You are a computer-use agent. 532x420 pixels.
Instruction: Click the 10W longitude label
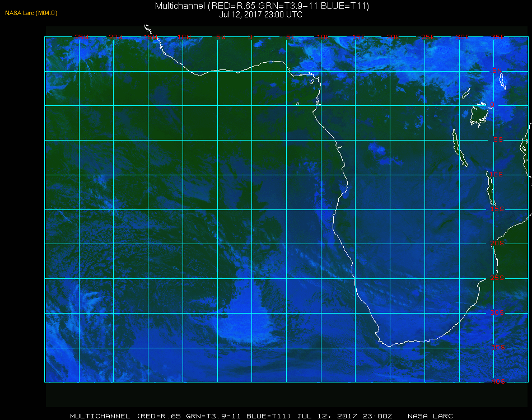(x=184, y=37)
